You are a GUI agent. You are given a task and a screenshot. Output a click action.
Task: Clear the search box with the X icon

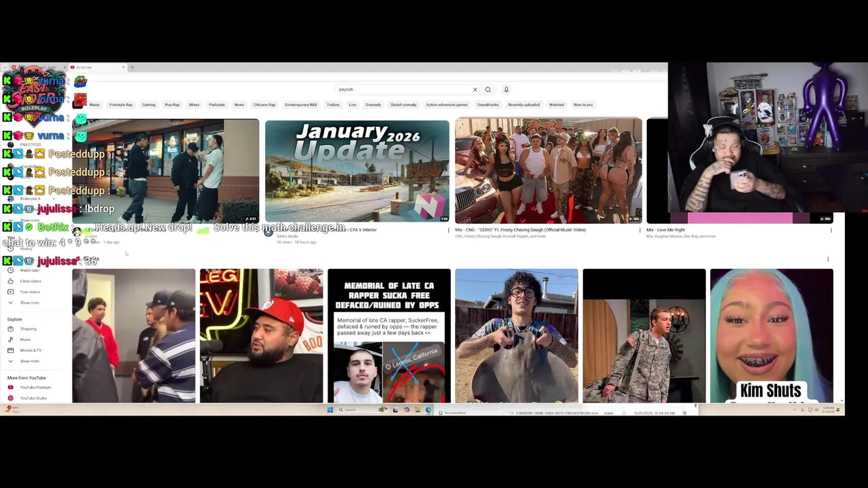click(x=475, y=89)
